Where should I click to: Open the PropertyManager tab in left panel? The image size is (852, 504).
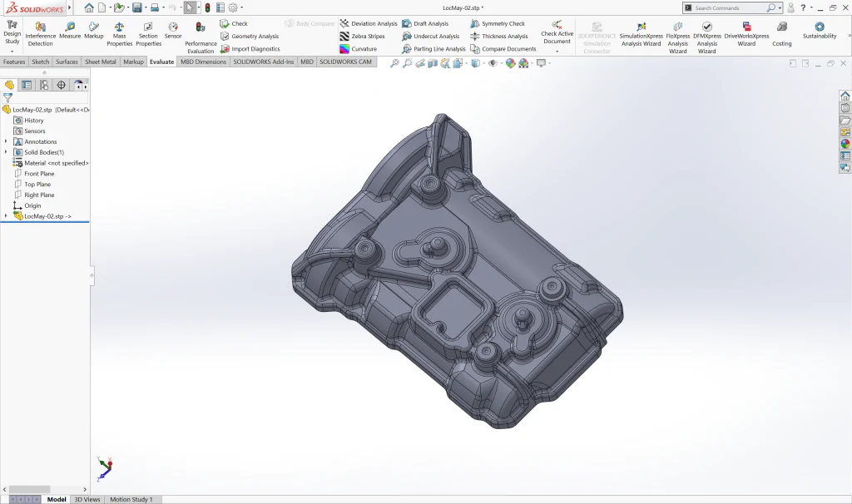pyautogui.click(x=27, y=85)
